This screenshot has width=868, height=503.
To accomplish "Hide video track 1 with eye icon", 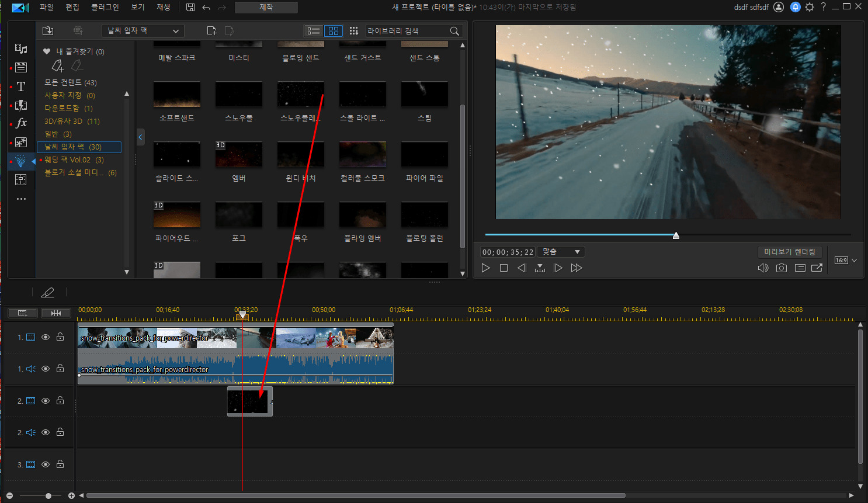I will coord(46,337).
